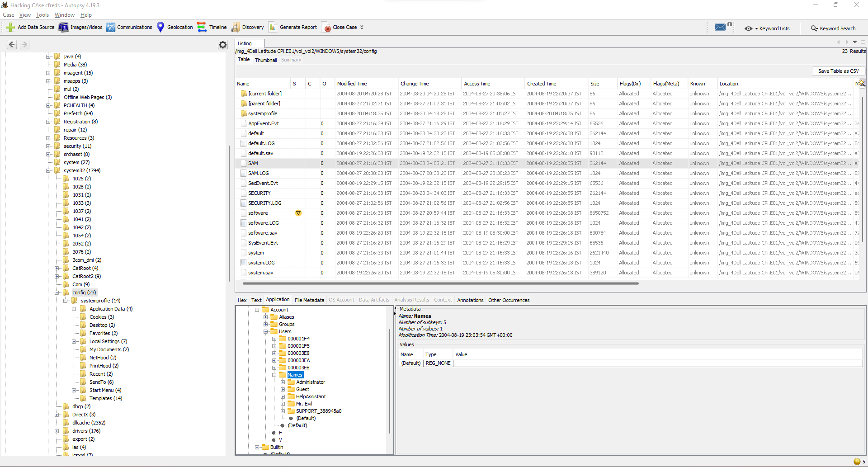Viewport: 868px width, 467px height.
Task: Click the horizontal scrollbar of the file table
Action: [441, 283]
